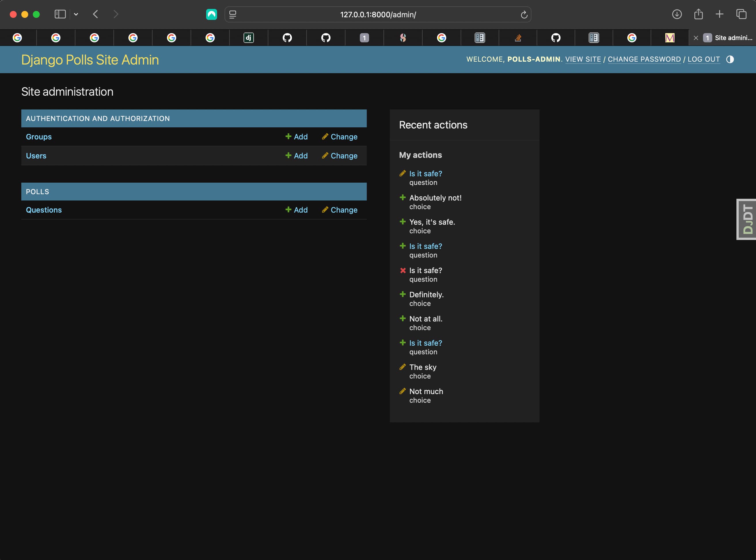Screen dimensions: 756x560
Task: Reload the page using the refresh icon
Action: click(x=524, y=15)
